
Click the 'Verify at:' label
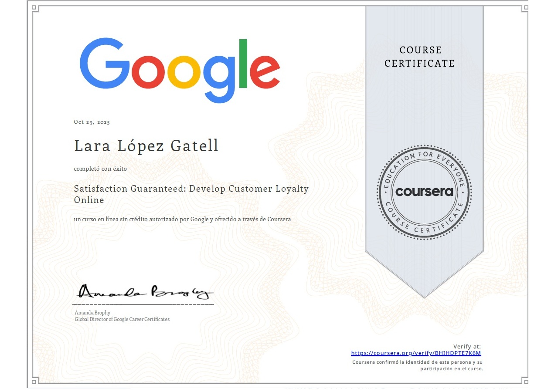coord(466,346)
